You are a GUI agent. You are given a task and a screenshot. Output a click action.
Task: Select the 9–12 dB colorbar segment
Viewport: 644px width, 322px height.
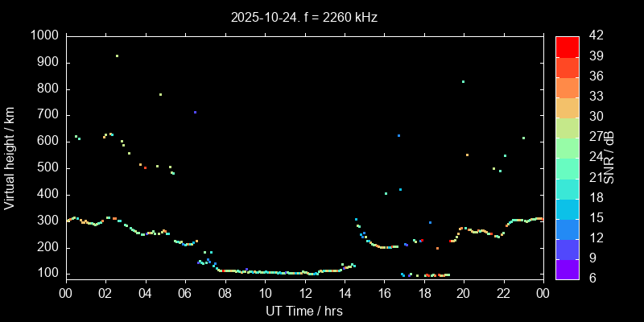click(567, 249)
